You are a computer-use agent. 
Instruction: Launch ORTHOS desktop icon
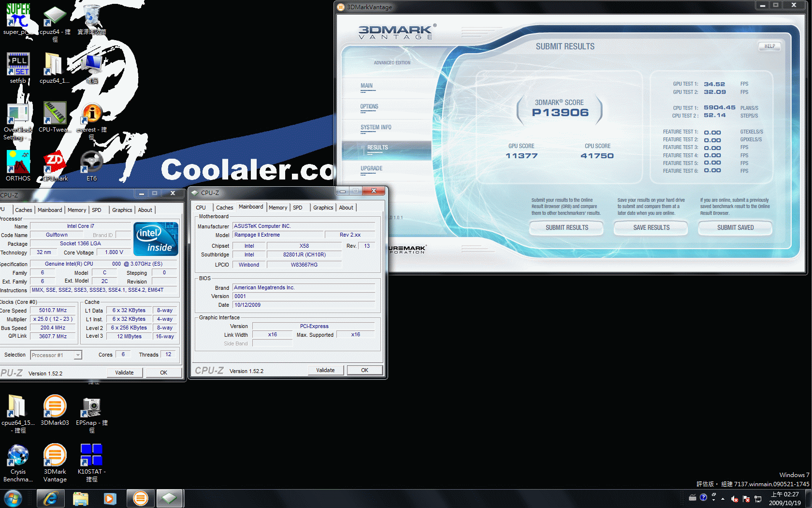[18, 165]
